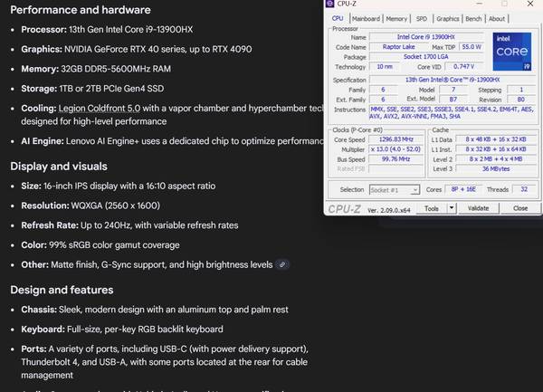Click the source link icon after brightness levels
This screenshot has width=543, height=392.
point(283,264)
